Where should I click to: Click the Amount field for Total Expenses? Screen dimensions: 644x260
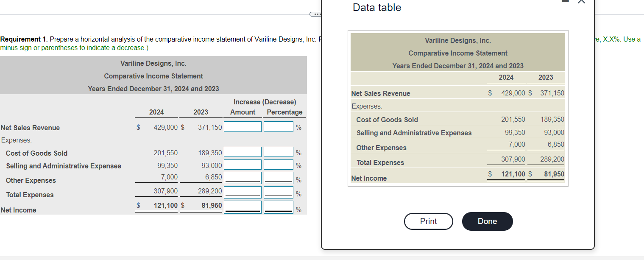click(x=243, y=192)
